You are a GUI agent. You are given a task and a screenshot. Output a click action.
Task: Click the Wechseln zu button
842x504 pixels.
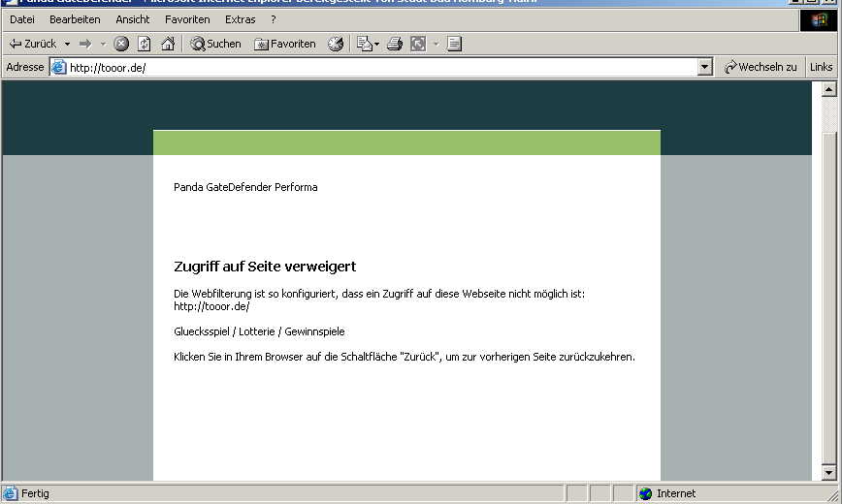click(761, 67)
